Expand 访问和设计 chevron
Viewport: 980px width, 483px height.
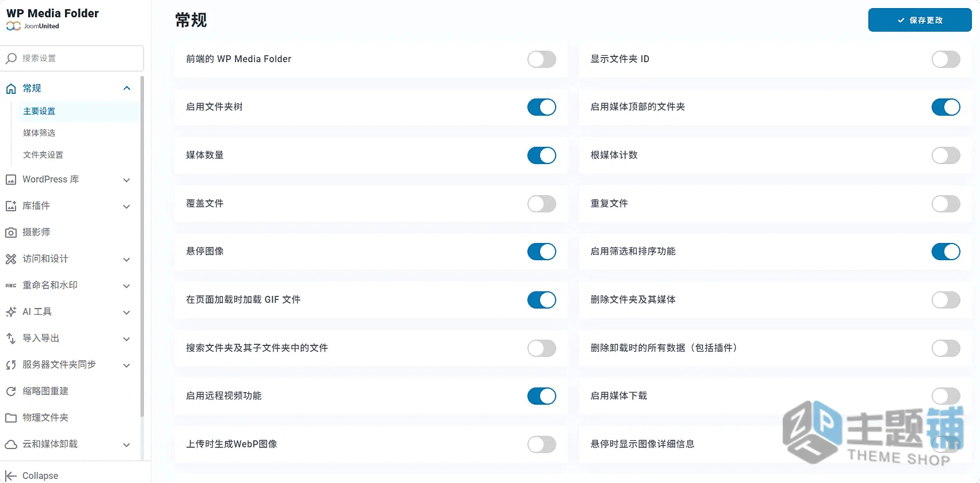127,260
